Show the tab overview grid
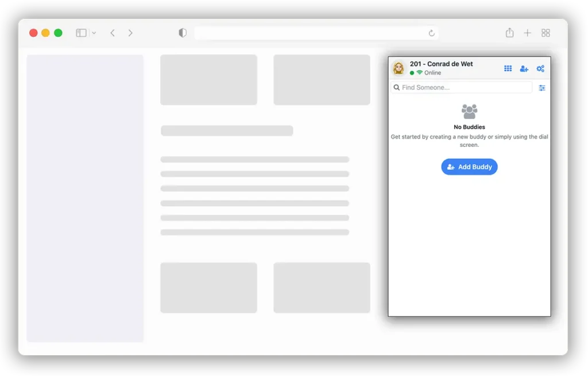The width and height of the screenshot is (588, 376). coord(546,33)
